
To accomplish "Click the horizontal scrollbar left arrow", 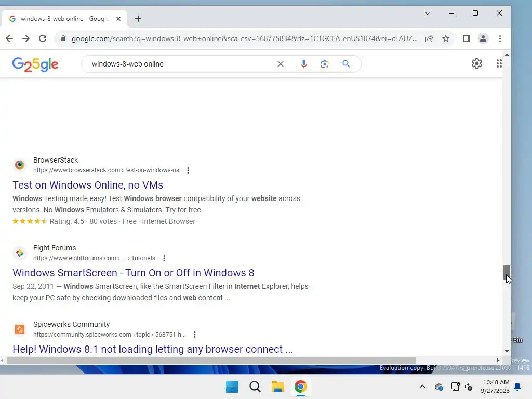I will click(3, 361).
